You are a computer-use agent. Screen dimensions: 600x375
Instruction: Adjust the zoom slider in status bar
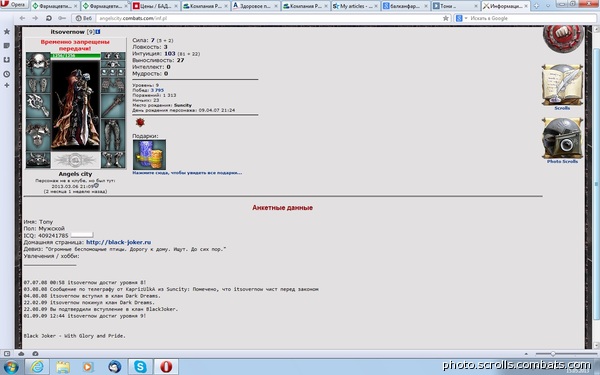click(x=553, y=354)
